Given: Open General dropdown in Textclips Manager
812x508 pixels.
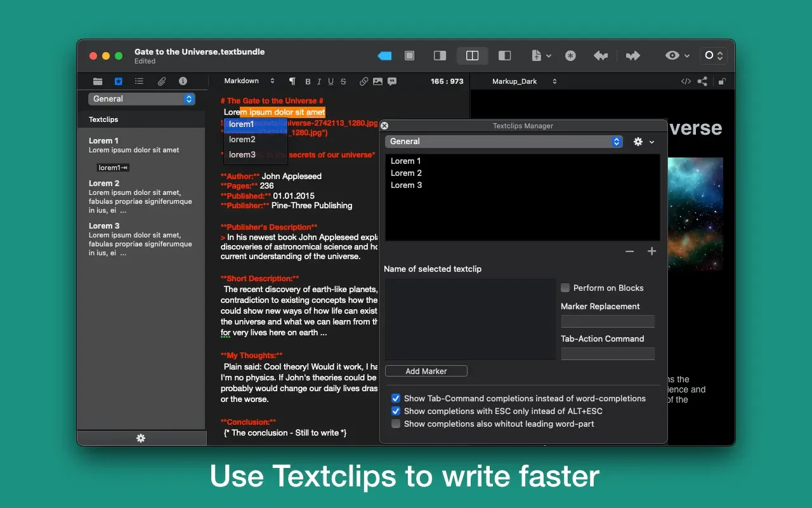Looking at the screenshot, I should click(x=504, y=142).
